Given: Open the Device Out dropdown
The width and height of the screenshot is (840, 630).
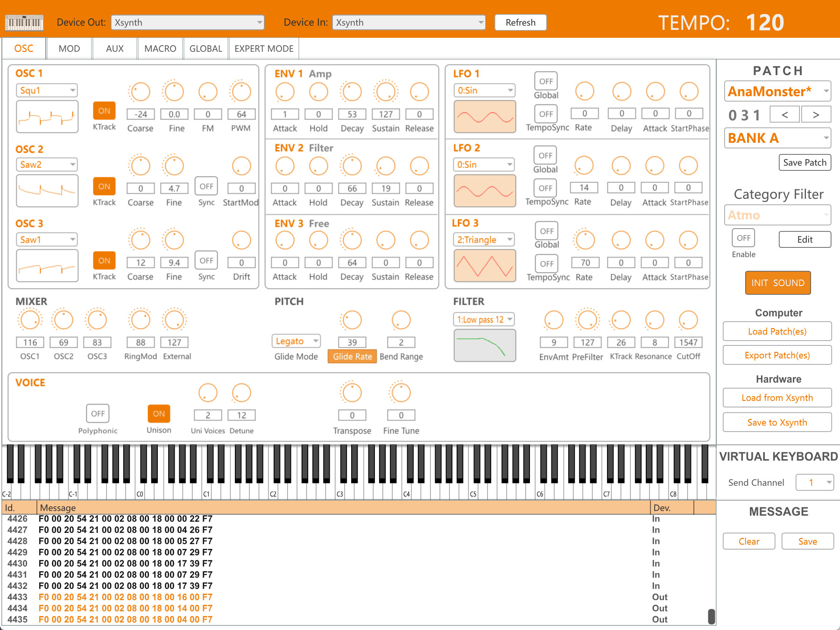Looking at the screenshot, I should 188,22.
